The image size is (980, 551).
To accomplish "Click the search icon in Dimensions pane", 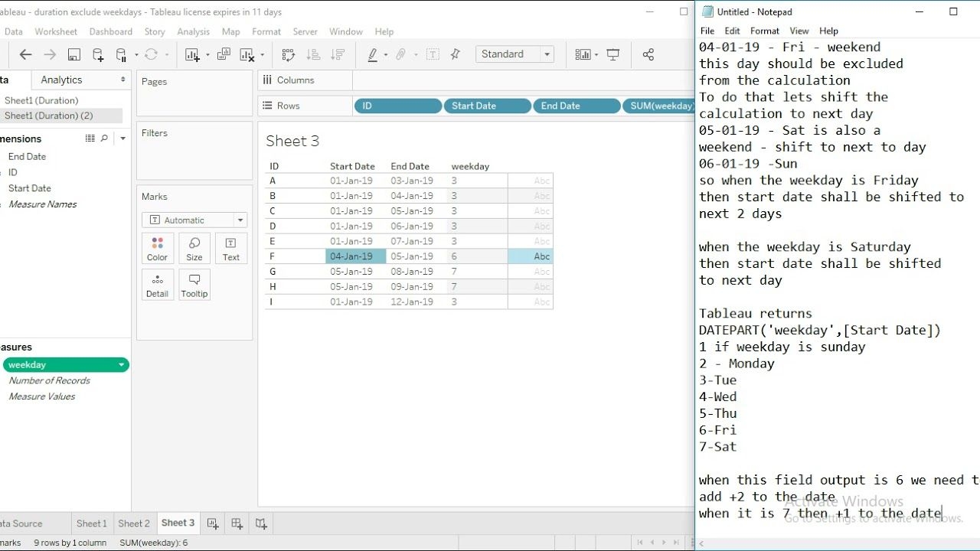I will pyautogui.click(x=104, y=139).
